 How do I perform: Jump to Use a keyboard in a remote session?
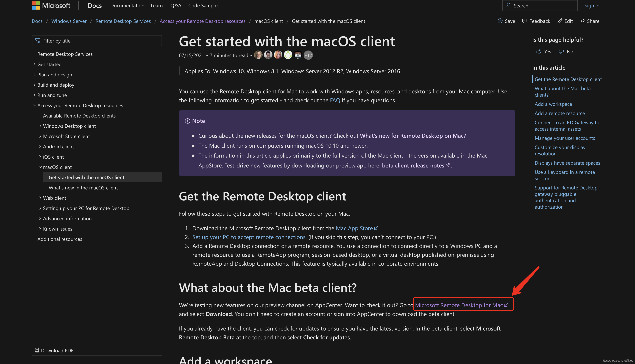565,175
